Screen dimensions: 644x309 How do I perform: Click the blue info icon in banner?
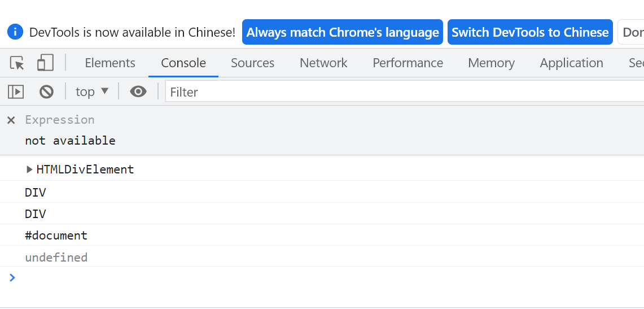pos(15,32)
